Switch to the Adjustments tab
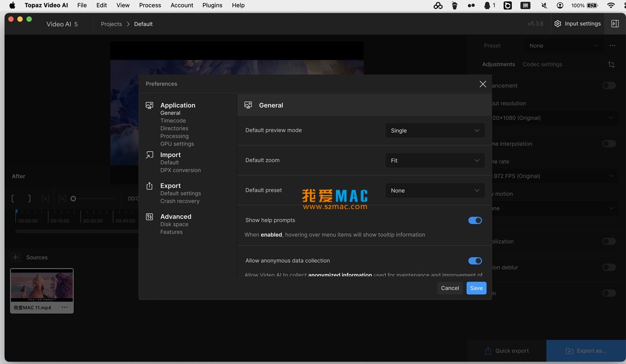Screen dimensions: 626x364 (498, 64)
